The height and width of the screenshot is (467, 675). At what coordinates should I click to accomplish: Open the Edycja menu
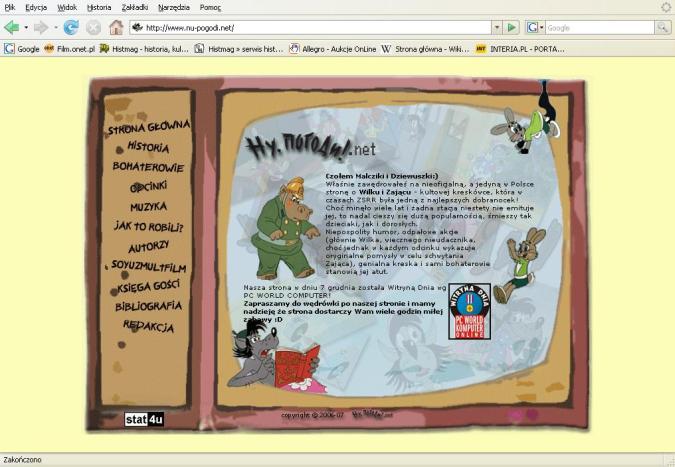(x=36, y=7)
